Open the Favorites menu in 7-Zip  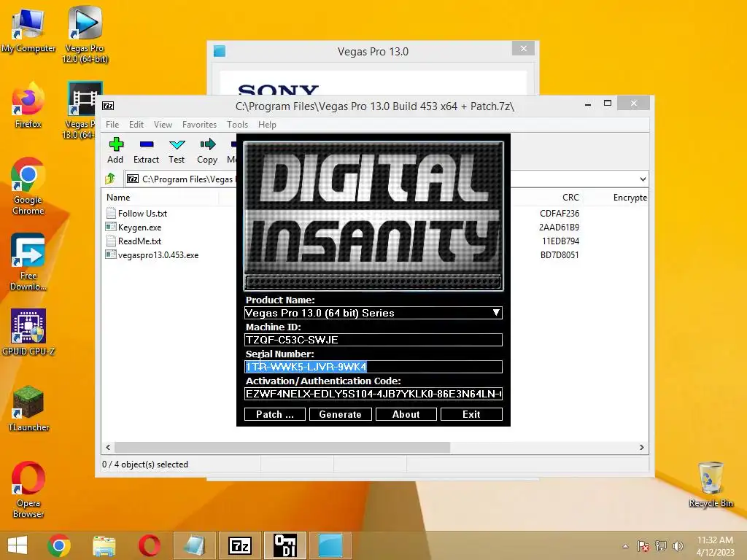pos(200,124)
